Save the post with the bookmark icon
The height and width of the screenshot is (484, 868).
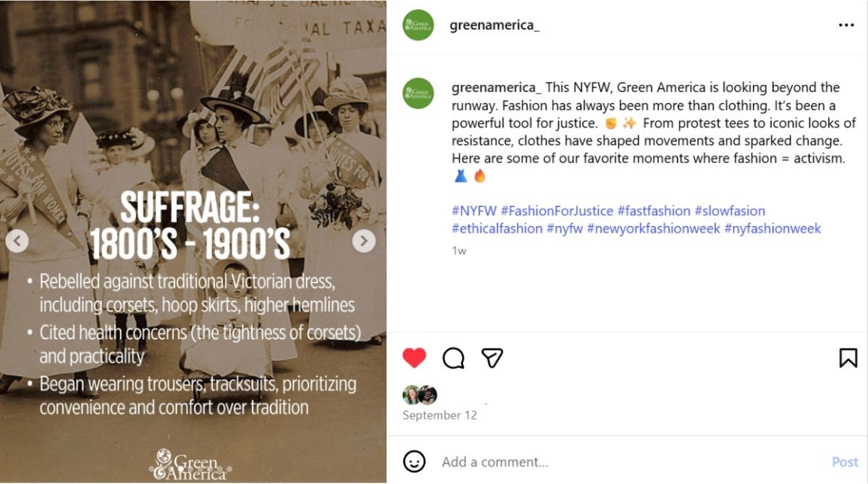pos(848,357)
